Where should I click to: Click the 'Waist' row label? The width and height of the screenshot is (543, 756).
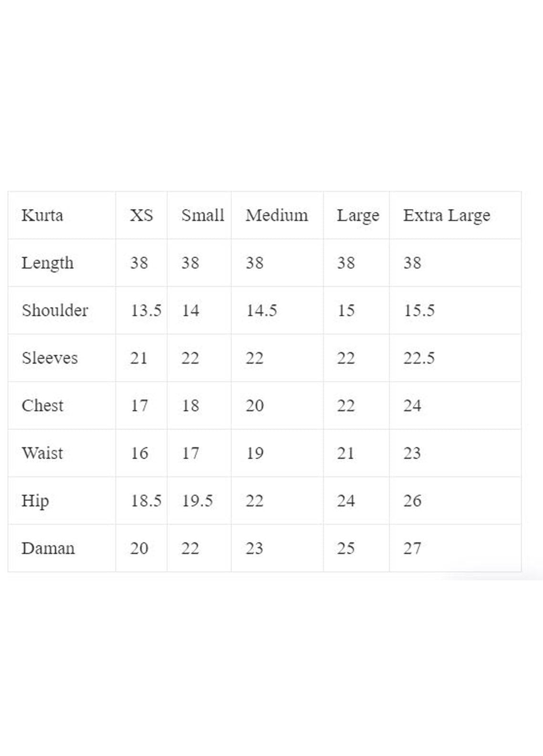click(42, 453)
